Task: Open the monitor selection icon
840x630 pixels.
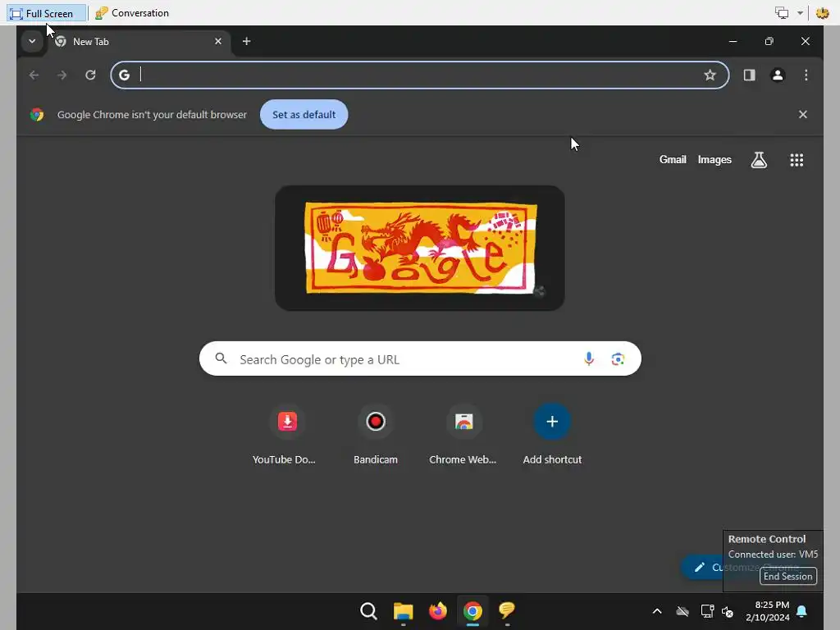Action: coord(782,13)
